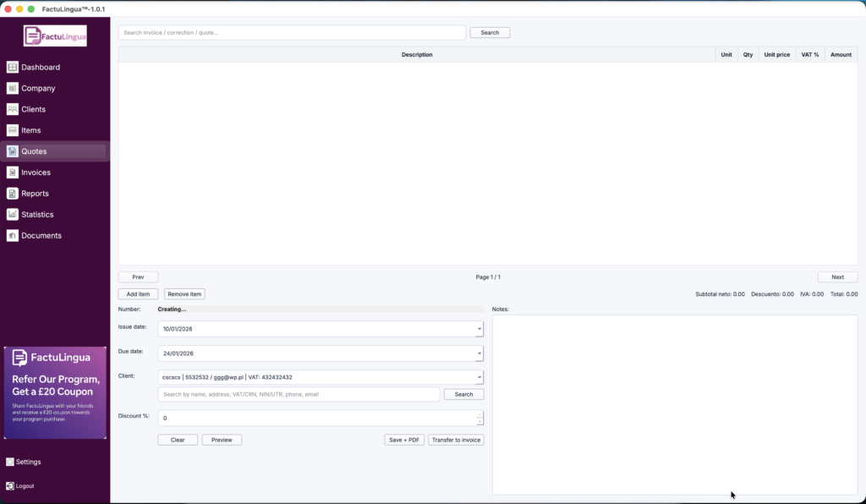
Task: Click the Invoices sidebar icon
Action: click(x=13, y=173)
